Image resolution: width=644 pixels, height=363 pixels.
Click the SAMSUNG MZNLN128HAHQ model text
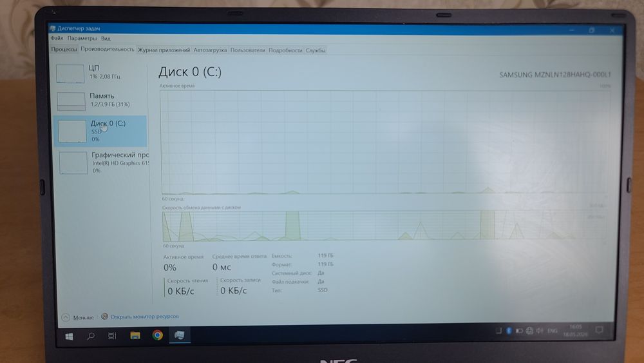(555, 75)
